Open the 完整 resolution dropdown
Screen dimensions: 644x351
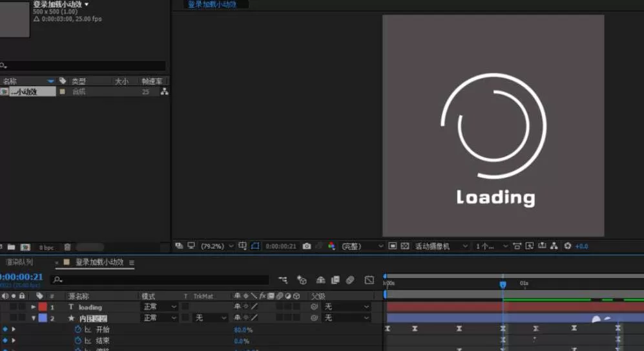[362, 246]
